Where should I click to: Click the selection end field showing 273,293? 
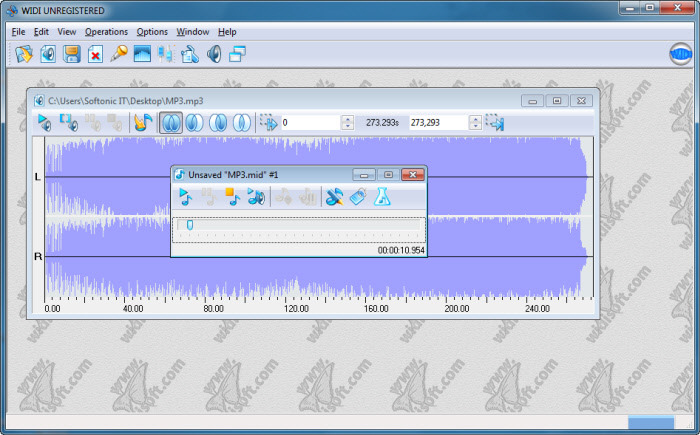(x=438, y=122)
